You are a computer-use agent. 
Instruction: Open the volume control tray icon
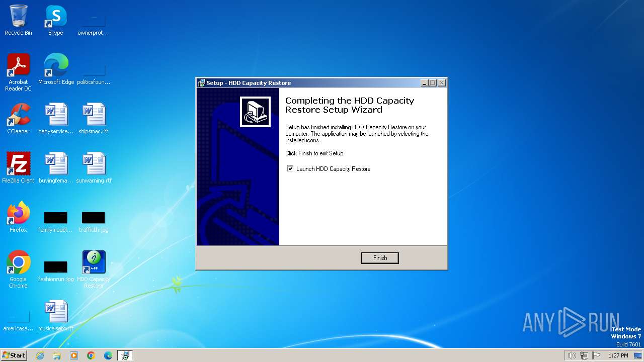click(x=572, y=355)
